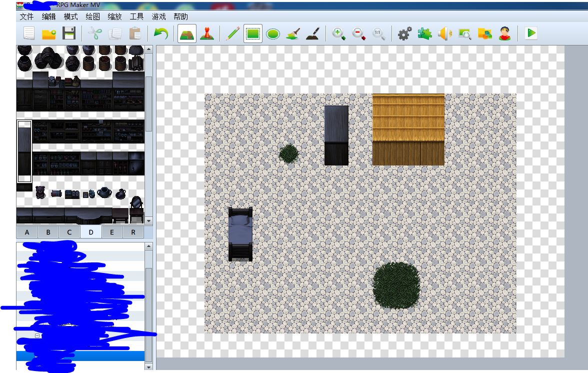Select the Pencil drawing tool
Image resolution: width=588 pixels, height=373 pixels.
tap(233, 33)
